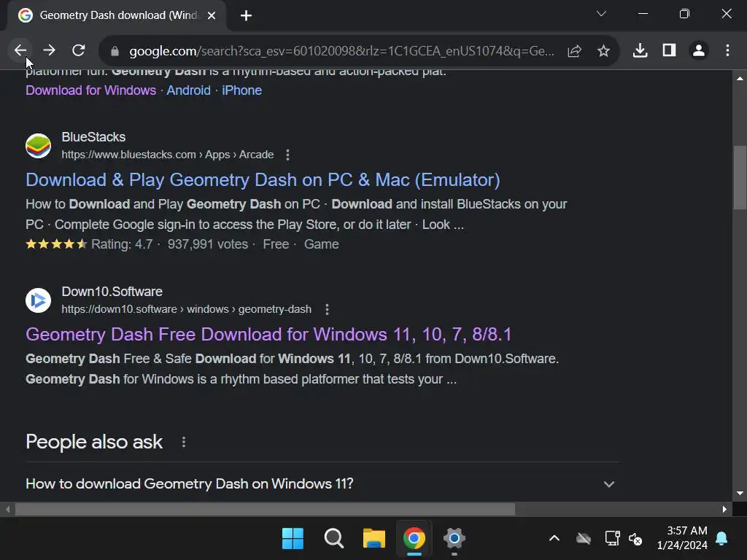Viewport: 747px width, 560px height.
Task: Share this page using the share icon
Action: click(x=575, y=51)
